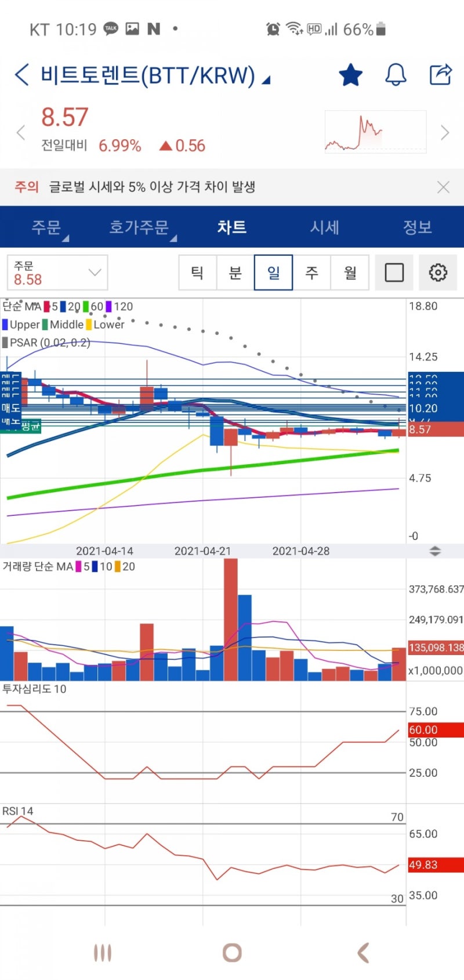This screenshot has width=464, height=980.
Task: Tap the Android back button
Action: (x=362, y=953)
